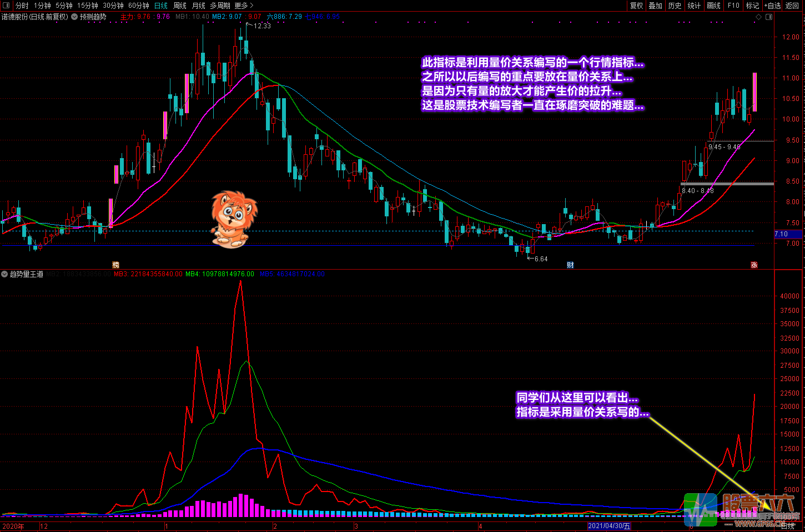This screenshot has width=805, height=532.
Task: Click the 榜 marker on main chart
Action: click(x=116, y=265)
